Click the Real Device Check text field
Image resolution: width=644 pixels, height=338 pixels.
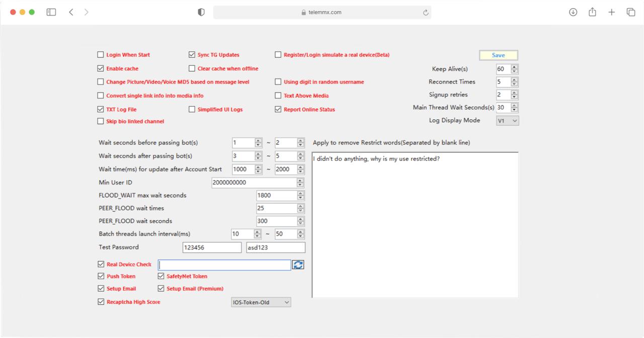click(x=224, y=265)
